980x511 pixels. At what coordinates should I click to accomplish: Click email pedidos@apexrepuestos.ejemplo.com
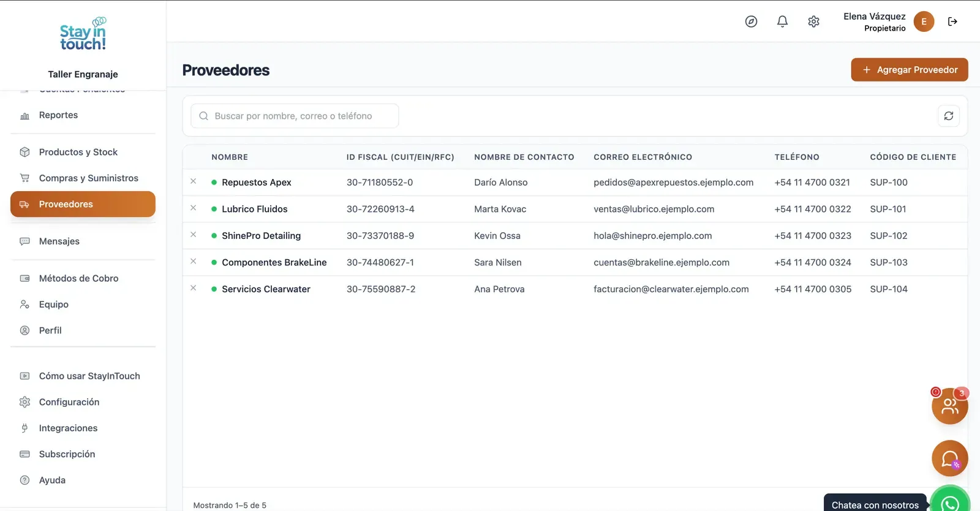673,183
